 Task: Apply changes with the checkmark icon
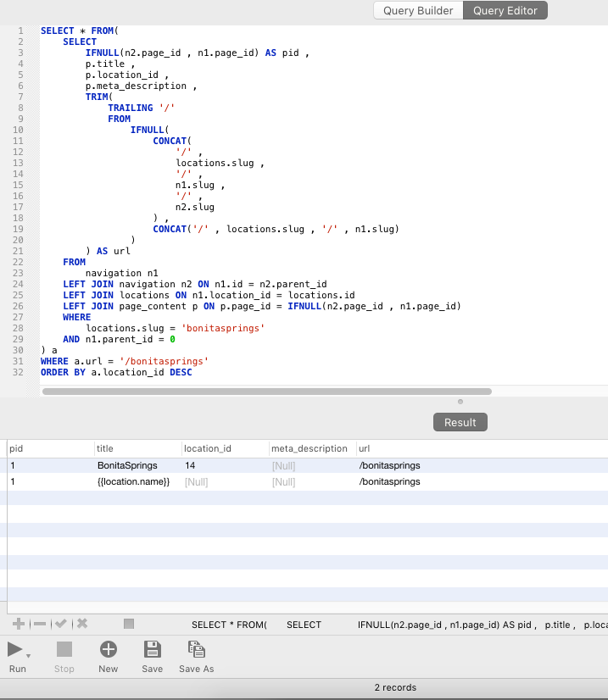tap(60, 624)
